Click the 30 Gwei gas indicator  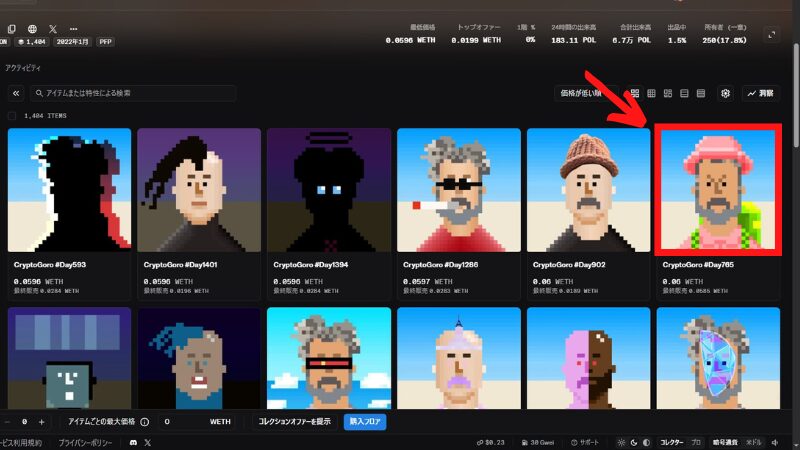[x=538, y=443]
